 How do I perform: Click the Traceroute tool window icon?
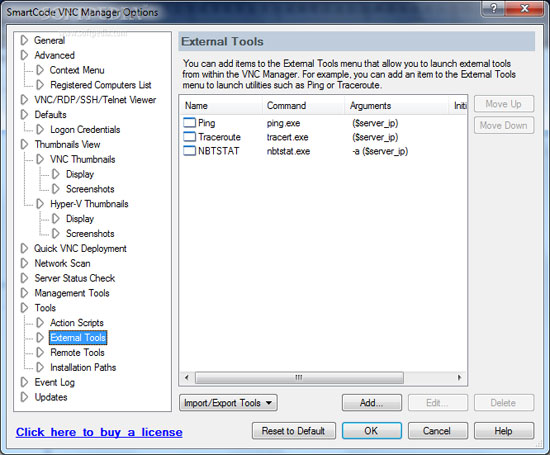click(x=189, y=136)
